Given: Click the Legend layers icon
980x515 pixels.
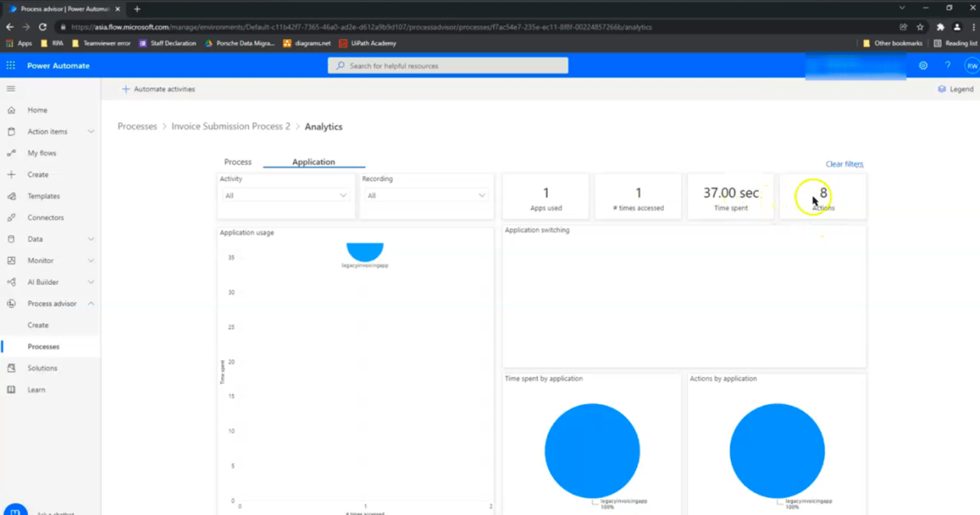Looking at the screenshot, I should (x=942, y=89).
